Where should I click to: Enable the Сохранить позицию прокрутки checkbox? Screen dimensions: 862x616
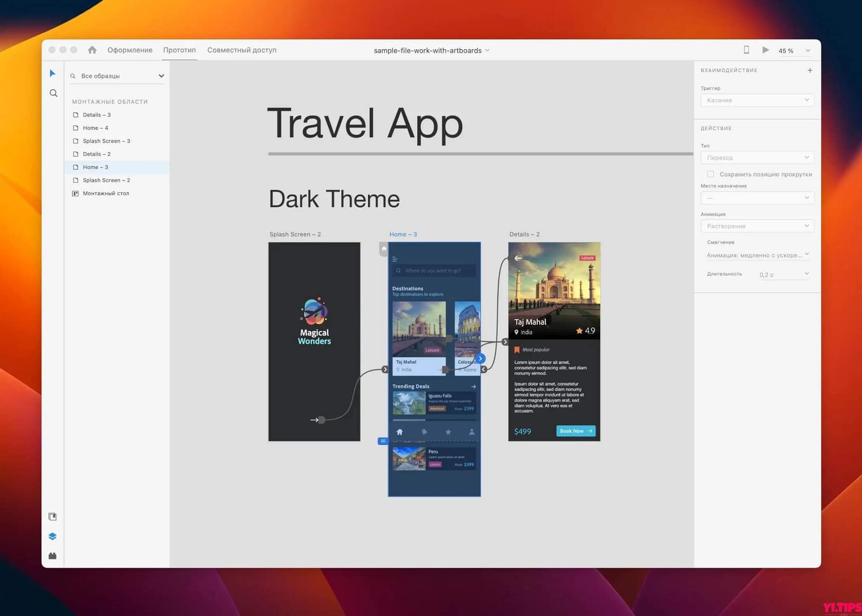[711, 174]
